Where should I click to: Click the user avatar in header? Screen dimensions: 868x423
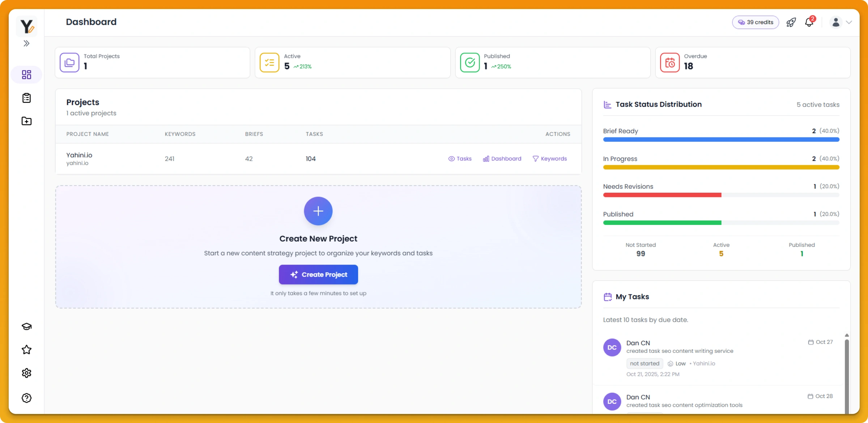coord(835,22)
